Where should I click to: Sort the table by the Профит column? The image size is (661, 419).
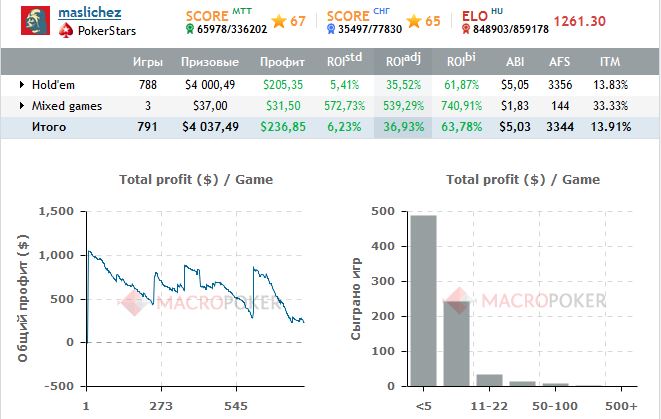pyautogui.click(x=281, y=62)
